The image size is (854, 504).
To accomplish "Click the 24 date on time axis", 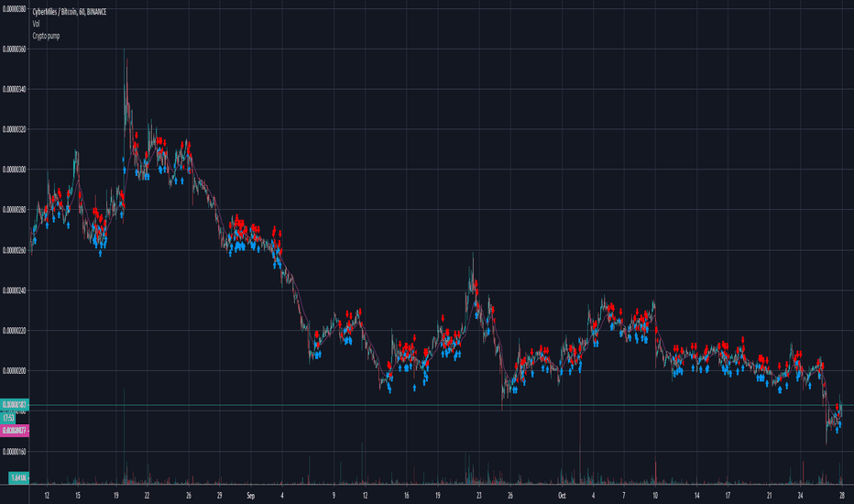I will click(x=800, y=496).
